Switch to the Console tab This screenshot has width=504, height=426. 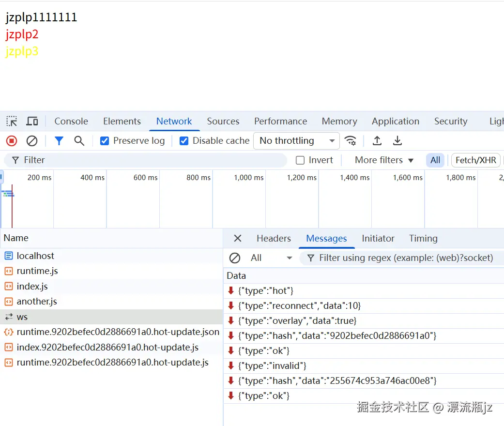tap(71, 121)
